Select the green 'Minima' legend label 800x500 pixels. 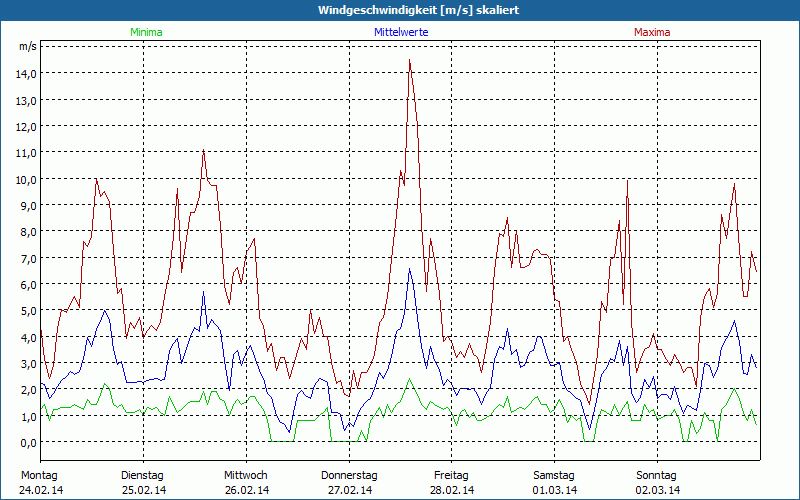[145, 32]
